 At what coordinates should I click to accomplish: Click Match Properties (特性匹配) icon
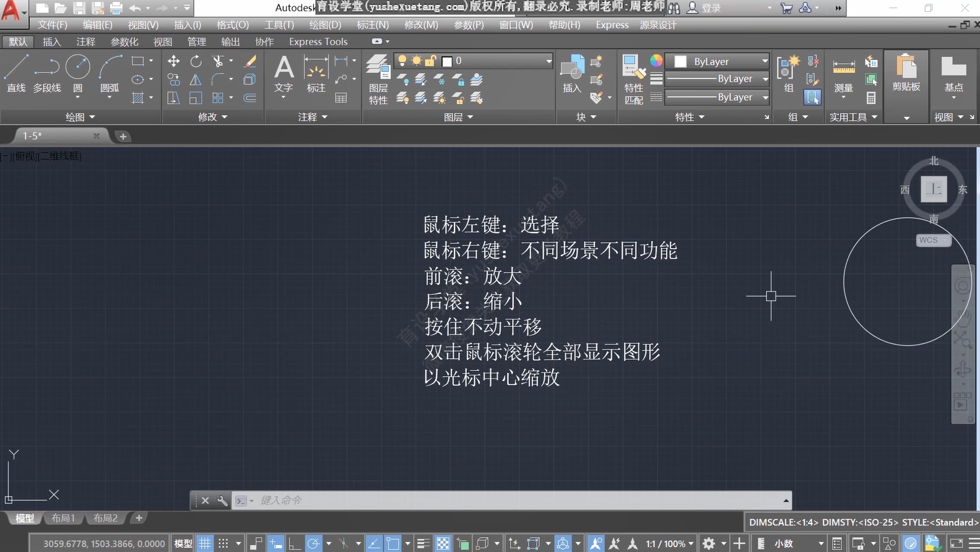(633, 79)
